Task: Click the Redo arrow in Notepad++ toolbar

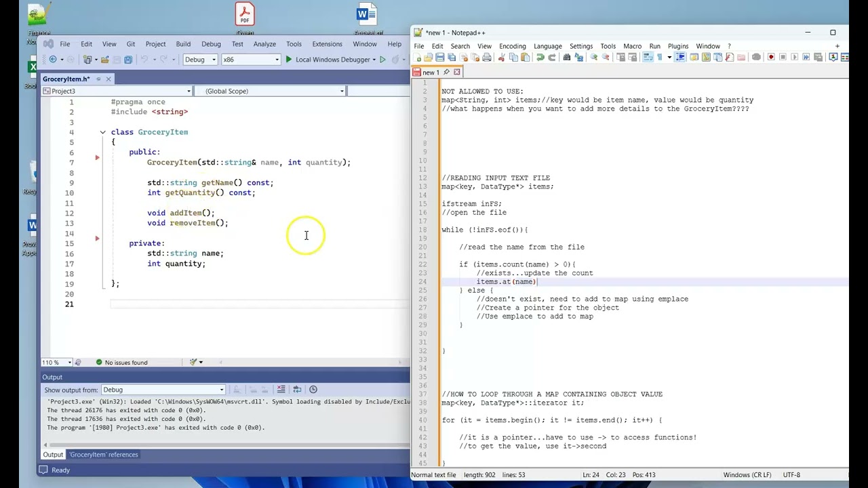Action: point(551,58)
